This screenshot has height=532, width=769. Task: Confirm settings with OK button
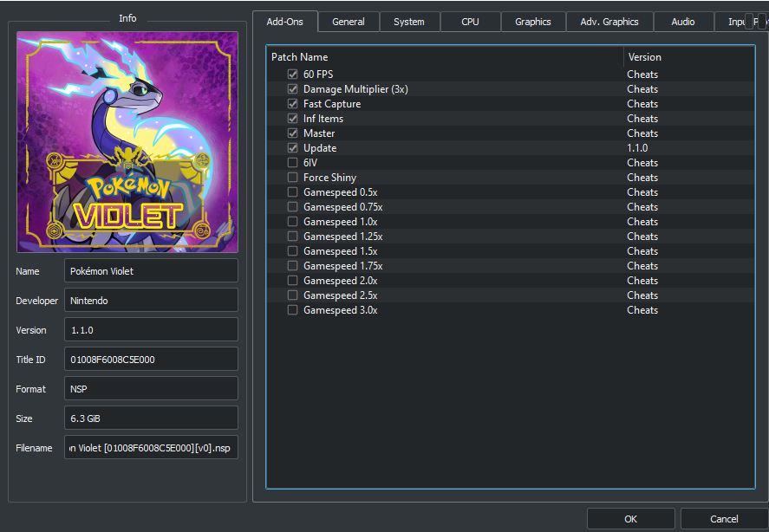[x=630, y=519]
